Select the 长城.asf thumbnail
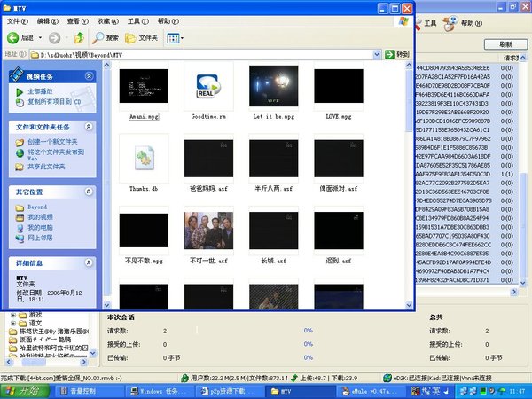 (273, 231)
